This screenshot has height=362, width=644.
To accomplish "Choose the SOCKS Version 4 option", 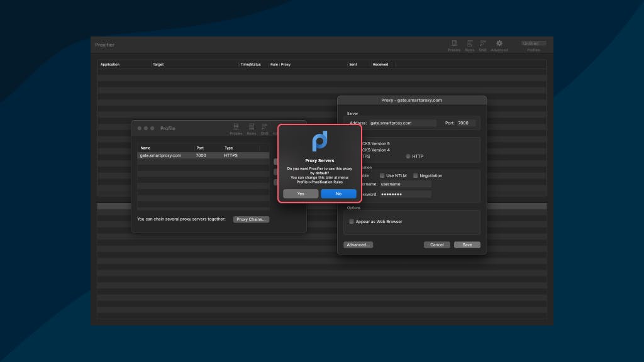I will tap(376, 150).
